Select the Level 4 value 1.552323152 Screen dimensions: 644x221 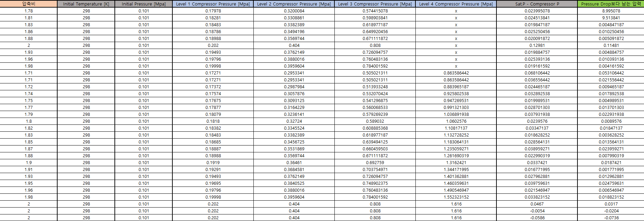coord(456,197)
